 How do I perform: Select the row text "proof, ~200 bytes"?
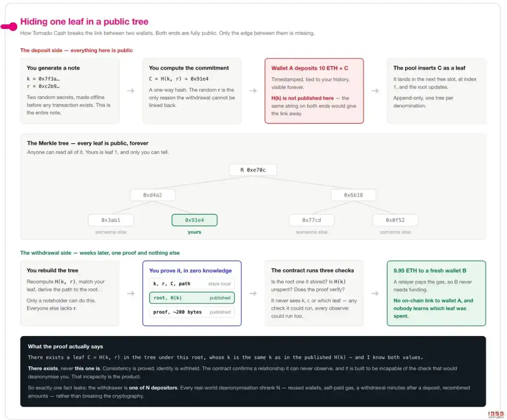pos(177,312)
